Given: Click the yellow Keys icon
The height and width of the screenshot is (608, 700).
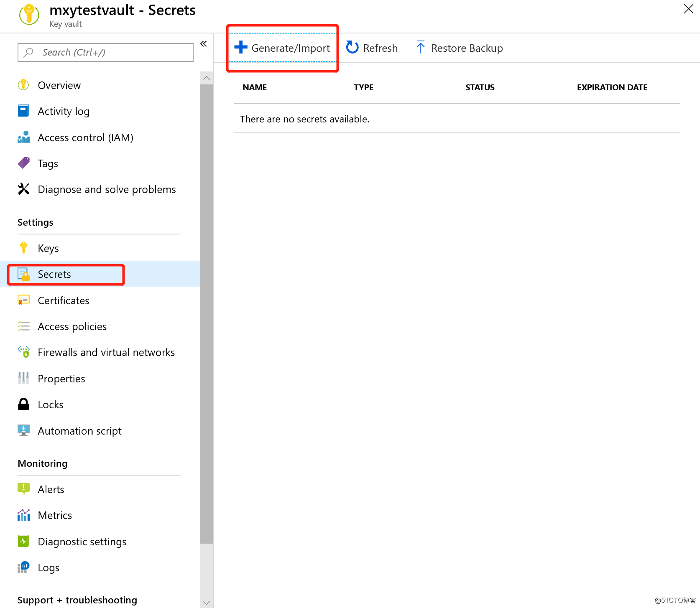Looking at the screenshot, I should 23,248.
